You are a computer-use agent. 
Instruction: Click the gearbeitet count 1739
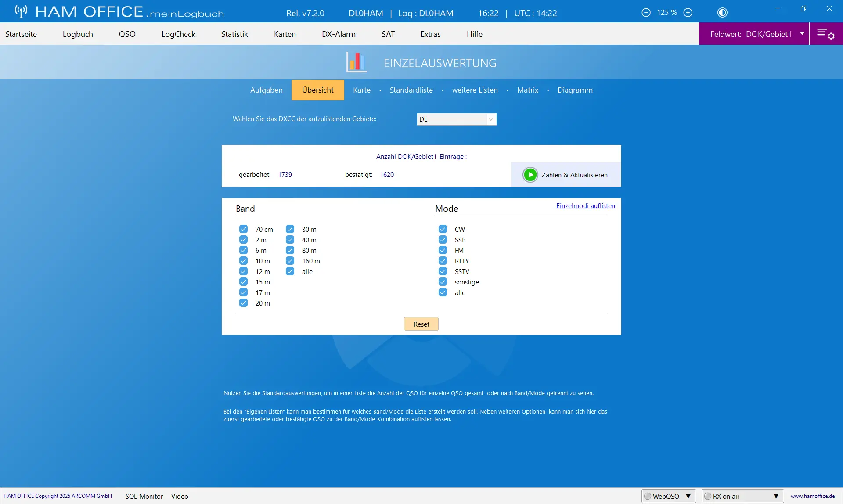click(x=285, y=174)
